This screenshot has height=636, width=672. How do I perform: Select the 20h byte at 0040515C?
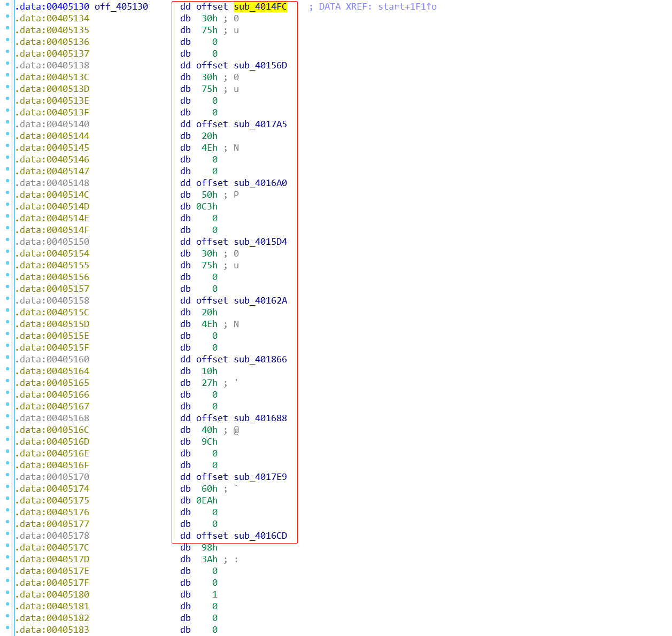point(210,312)
